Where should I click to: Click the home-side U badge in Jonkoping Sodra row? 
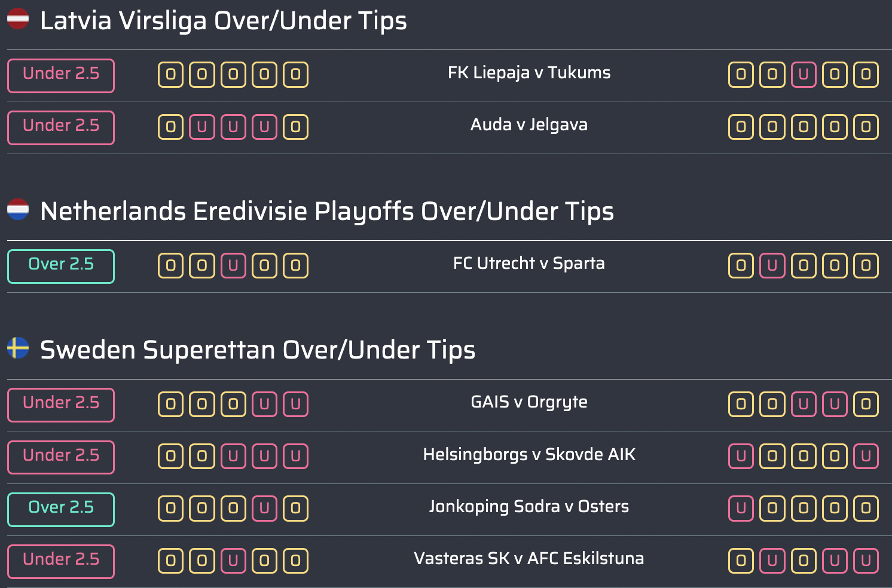coord(264,509)
